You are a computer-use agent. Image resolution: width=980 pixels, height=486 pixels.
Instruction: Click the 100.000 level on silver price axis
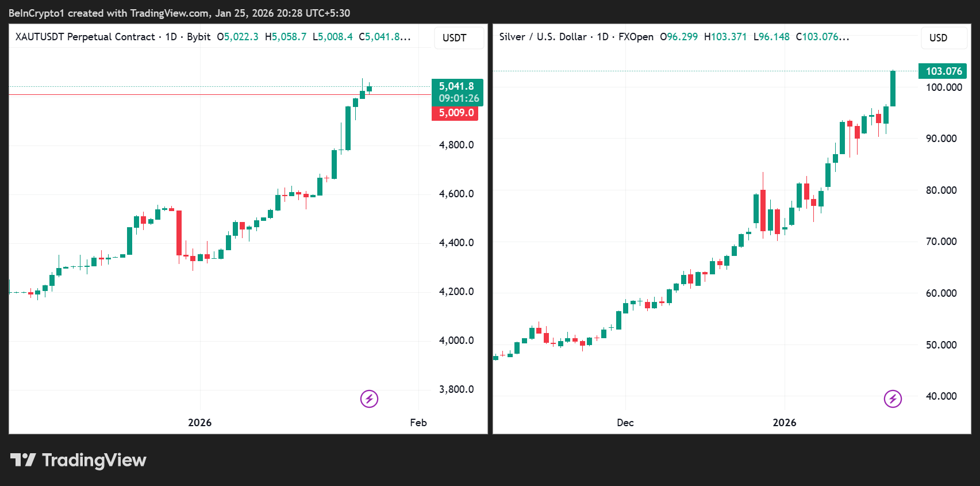[x=943, y=87]
